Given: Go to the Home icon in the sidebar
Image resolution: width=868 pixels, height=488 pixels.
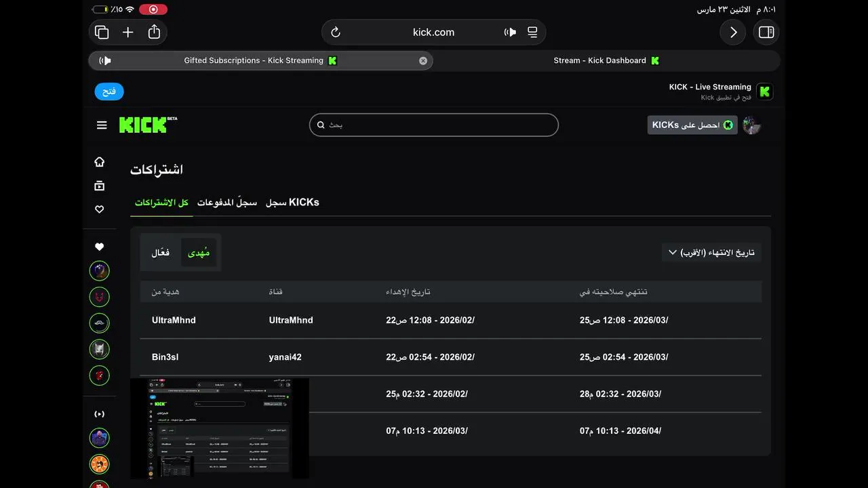Looking at the screenshot, I should 100,161.
